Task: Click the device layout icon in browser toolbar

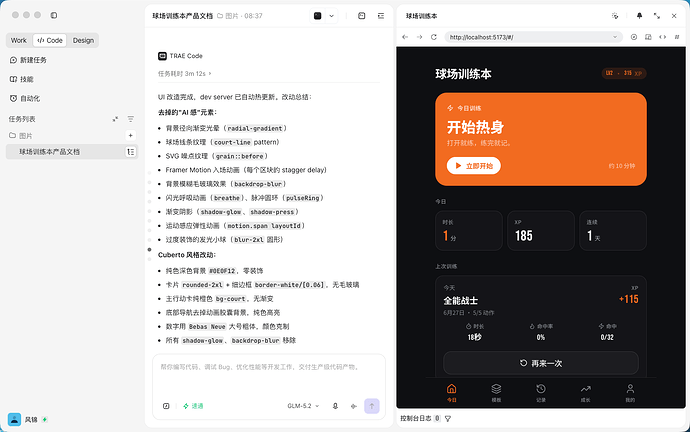Action: pyautogui.click(x=648, y=37)
